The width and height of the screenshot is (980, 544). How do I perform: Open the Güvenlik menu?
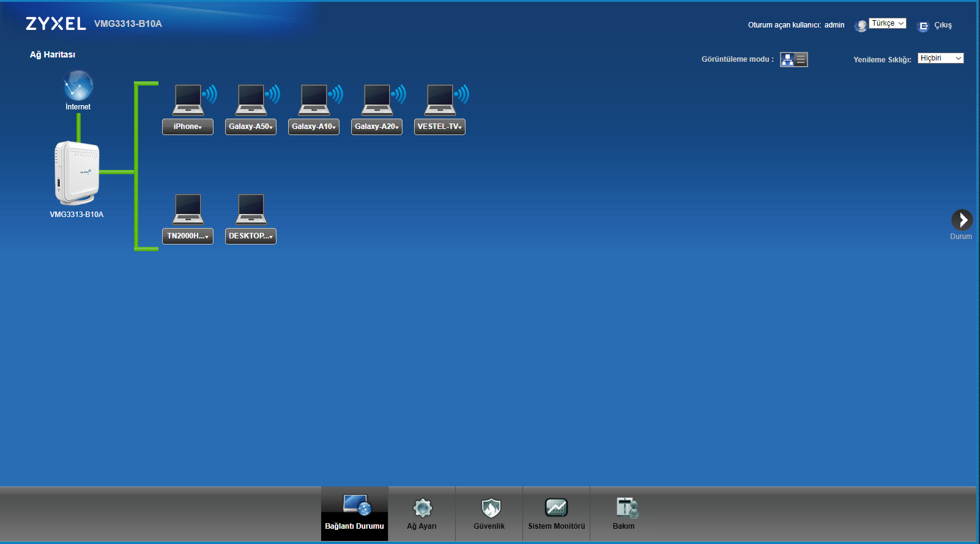click(x=489, y=514)
